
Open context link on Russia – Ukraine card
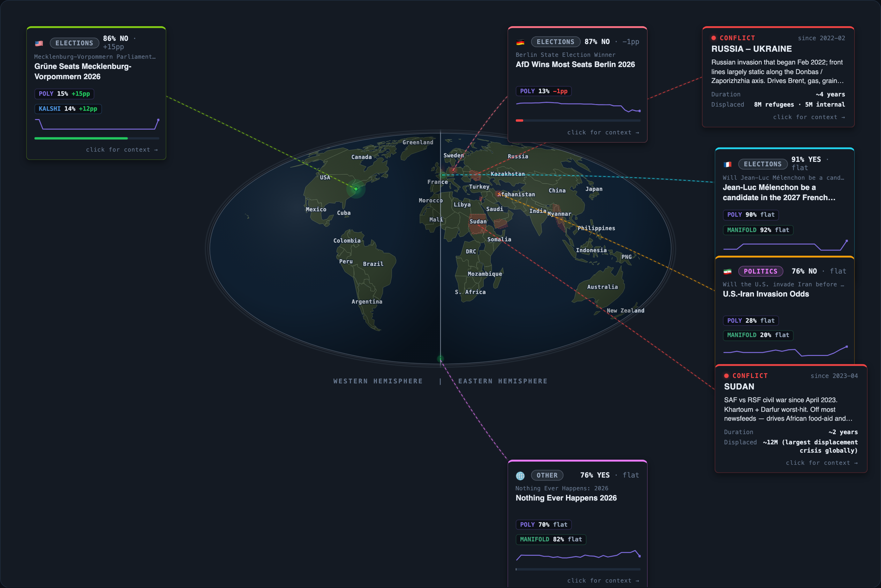(x=809, y=117)
